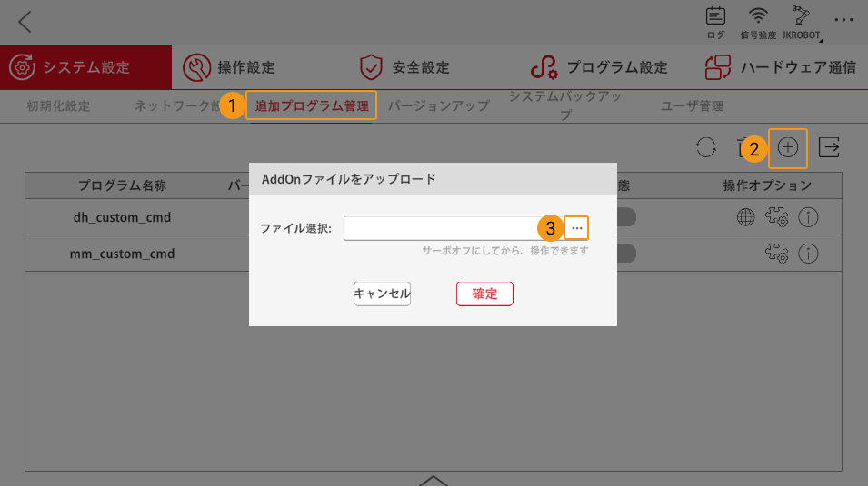Refresh the add-on program list
Viewport: 868px width, 489px height.
(x=706, y=147)
